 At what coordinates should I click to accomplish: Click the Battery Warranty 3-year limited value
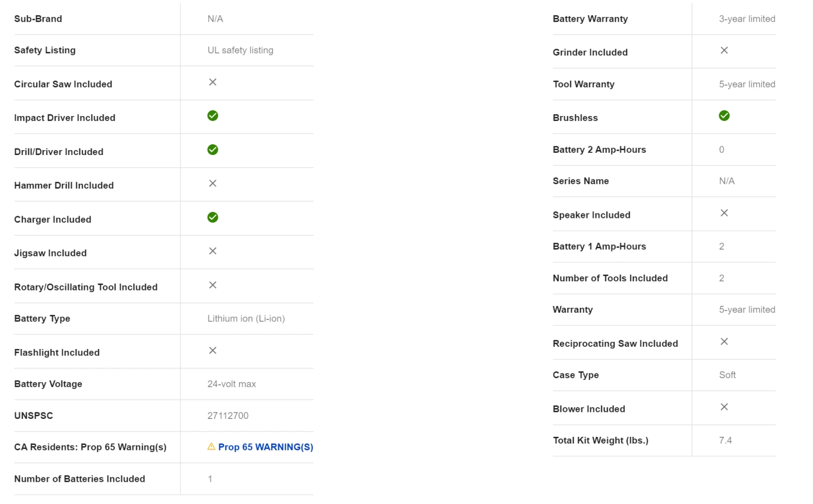tap(747, 19)
